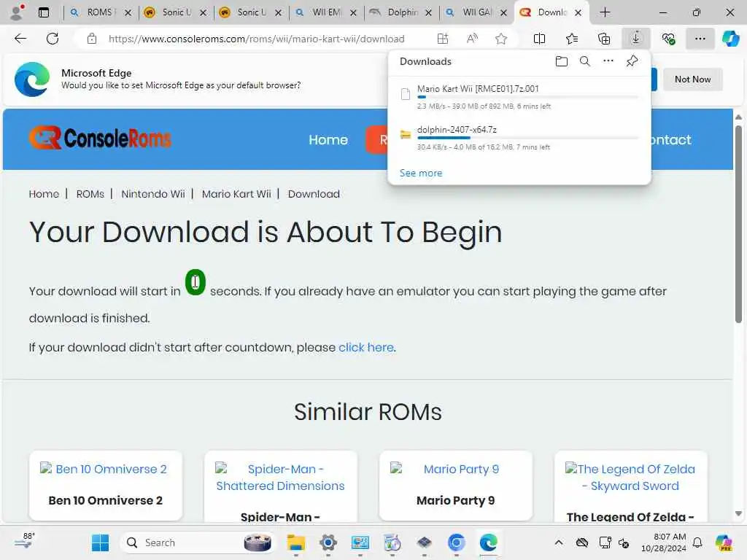Image resolution: width=747 pixels, height=560 pixels.
Task: Open clock and date in taskbar
Action: [x=664, y=542]
